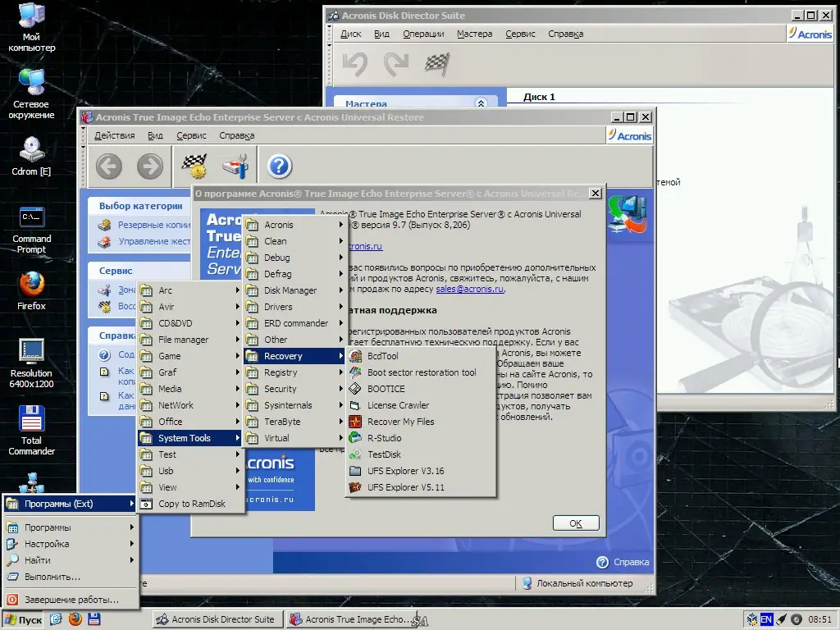The width and height of the screenshot is (840, 630).
Task: Open Мастера menu in Disk Director
Action: point(475,34)
